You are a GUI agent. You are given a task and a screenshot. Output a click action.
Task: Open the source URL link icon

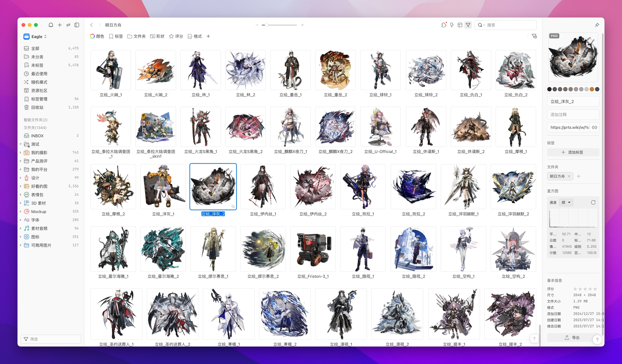(595, 128)
